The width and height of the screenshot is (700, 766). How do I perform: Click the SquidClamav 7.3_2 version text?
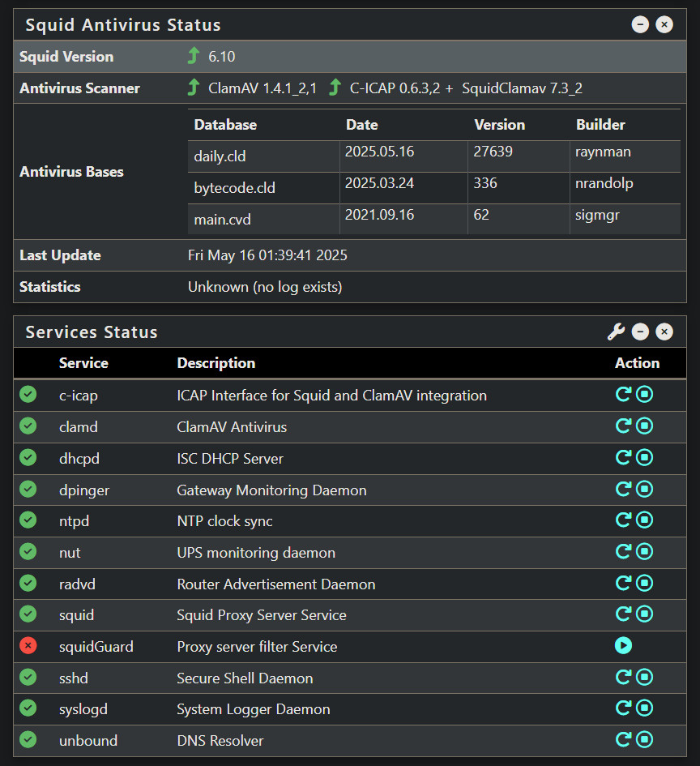522,88
